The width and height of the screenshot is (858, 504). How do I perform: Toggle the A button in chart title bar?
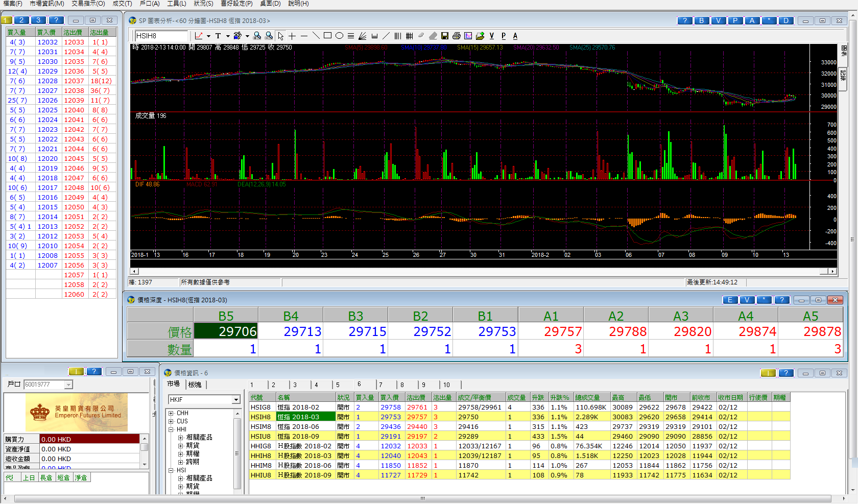point(752,20)
